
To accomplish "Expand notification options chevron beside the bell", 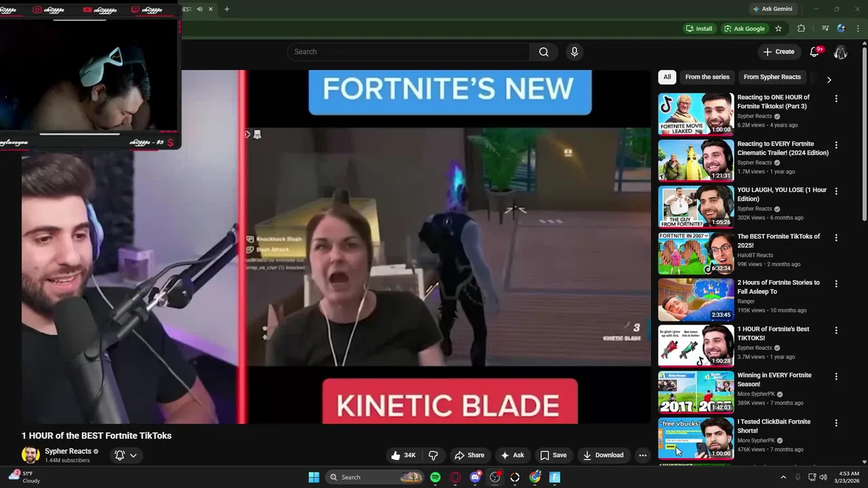I will 134,455.
